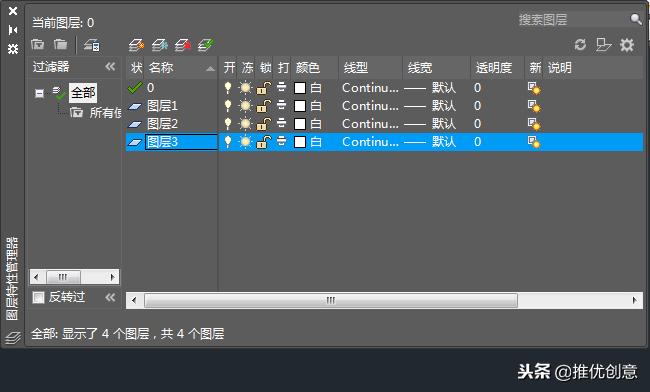Open layer Settings gear icon
650x392 pixels.
(x=627, y=45)
